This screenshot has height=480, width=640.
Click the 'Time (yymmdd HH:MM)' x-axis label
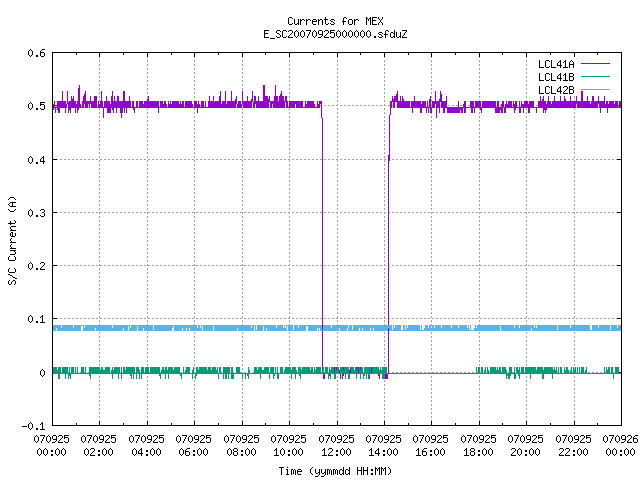click(x=335, y=471)
